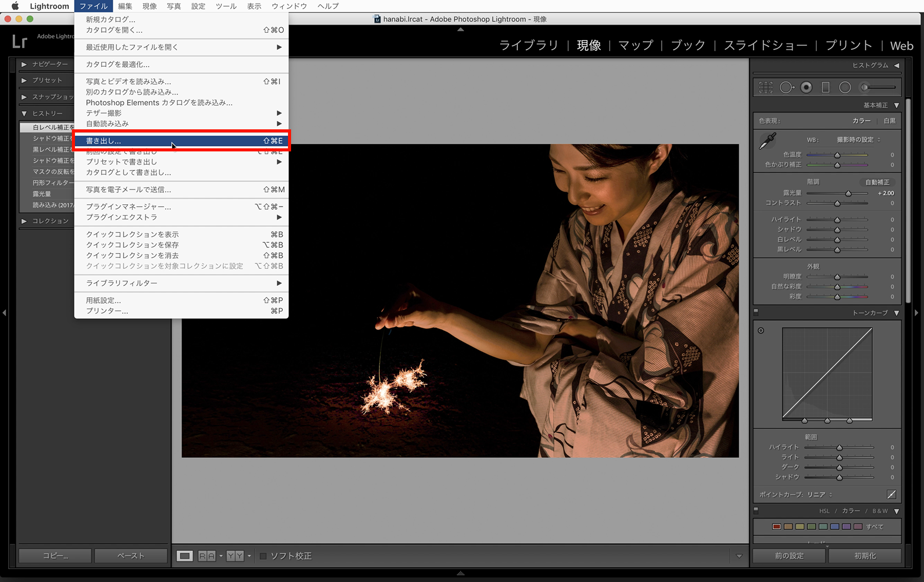Click the tone curve graph line
Viewport: 924px width, 582px height.
point(827,374)
